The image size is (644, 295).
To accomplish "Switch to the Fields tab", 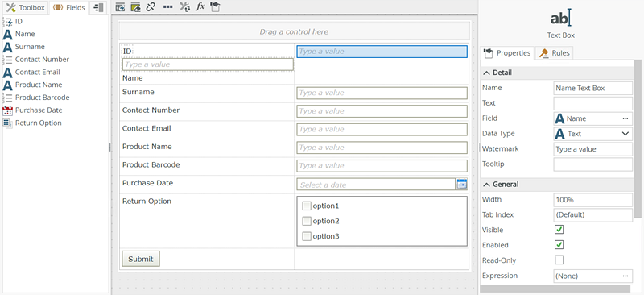I will tap(68, 7).
